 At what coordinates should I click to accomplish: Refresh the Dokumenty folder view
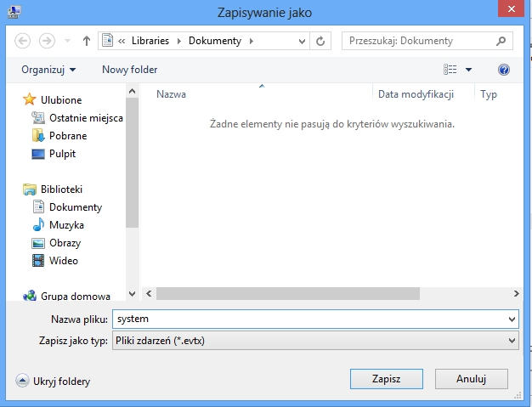(x=320, y=41)
